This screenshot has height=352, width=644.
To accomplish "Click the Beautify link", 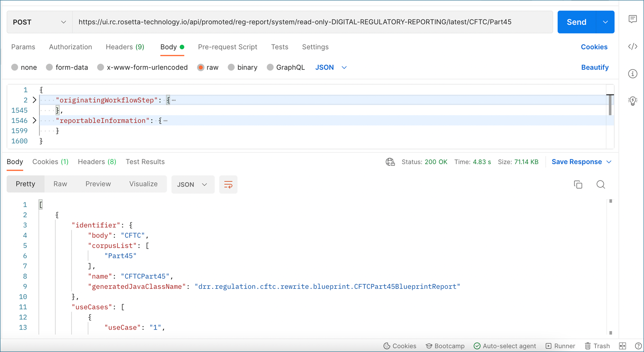I will 595,67.
